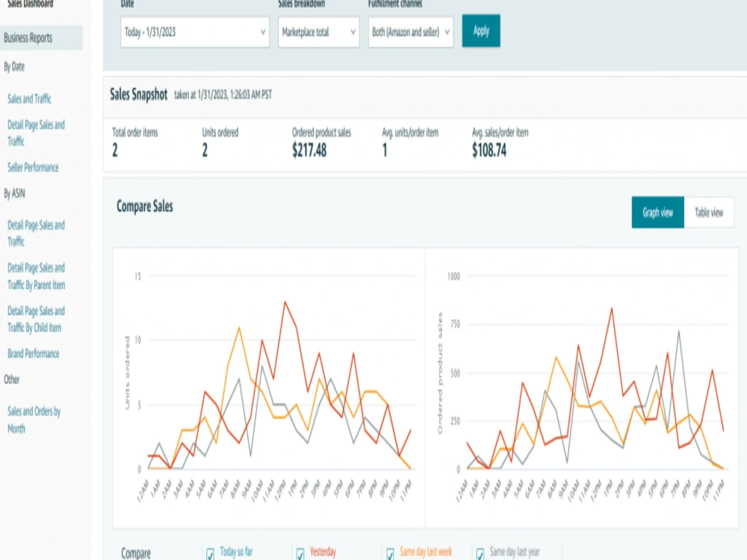Switch to Table view
The image size is (747, 560).
(709, 212)
